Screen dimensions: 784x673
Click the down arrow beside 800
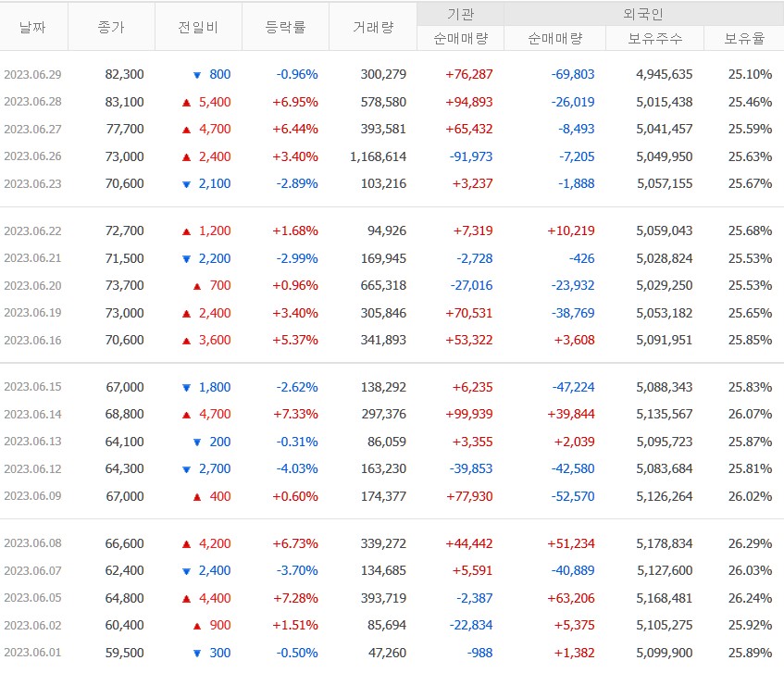pos(197,76)
